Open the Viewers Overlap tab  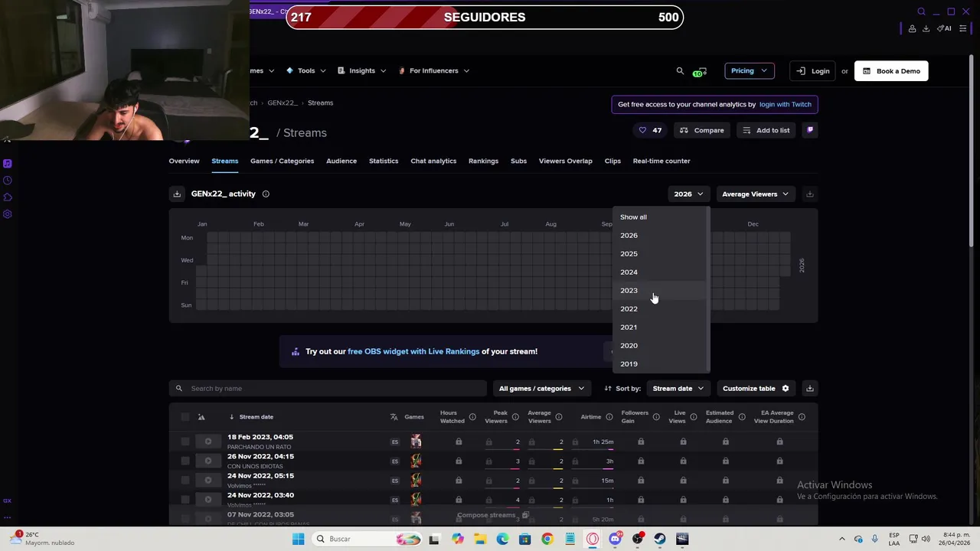(565, 161)
